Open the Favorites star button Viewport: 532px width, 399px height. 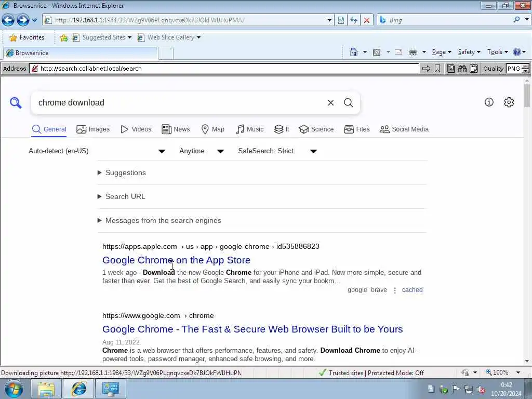27,37
